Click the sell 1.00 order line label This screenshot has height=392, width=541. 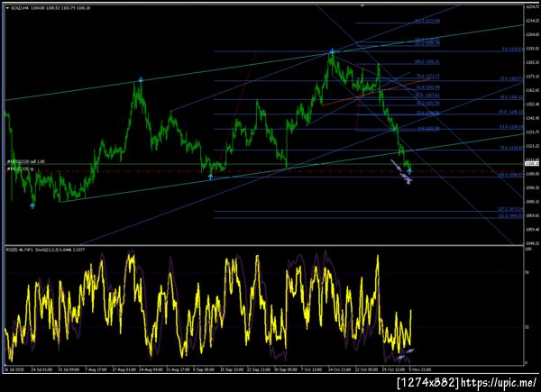point(26,161)
